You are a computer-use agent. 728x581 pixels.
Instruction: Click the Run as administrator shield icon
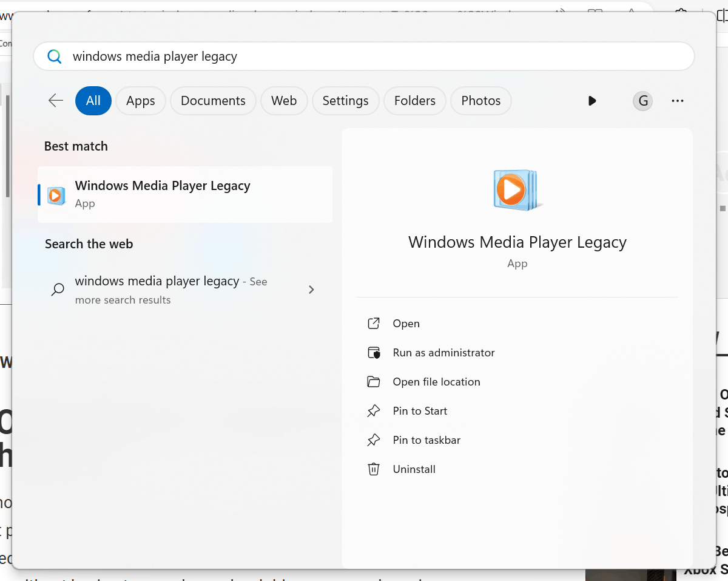[x=374, y=353]
